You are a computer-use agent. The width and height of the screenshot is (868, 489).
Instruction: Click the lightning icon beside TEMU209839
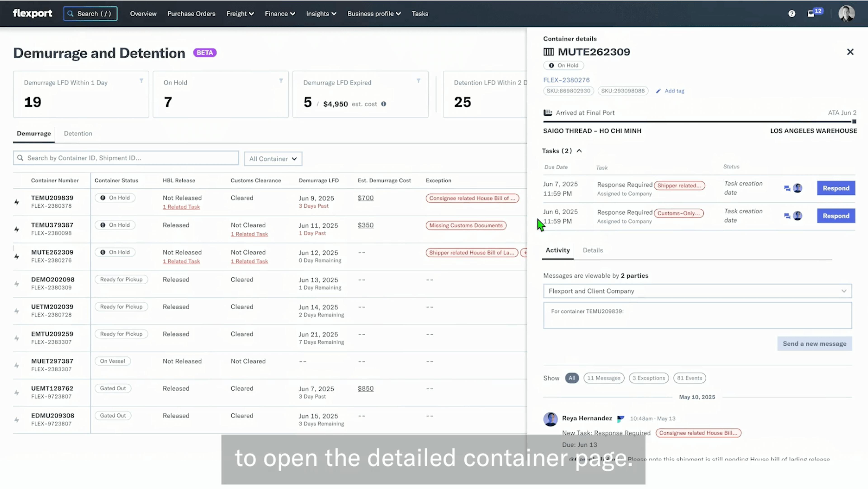(17, 202)
